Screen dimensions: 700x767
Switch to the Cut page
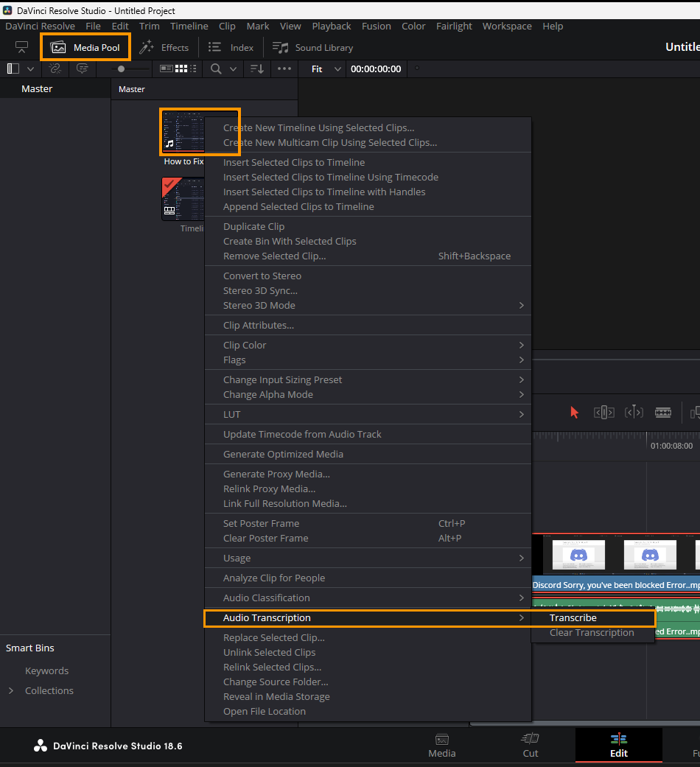point(531,746)
